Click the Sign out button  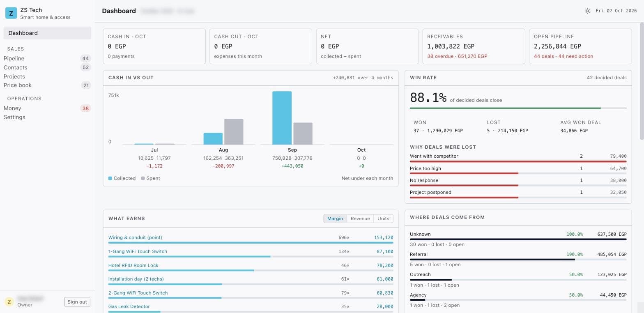pyautogui.click(x=77, y=302)
